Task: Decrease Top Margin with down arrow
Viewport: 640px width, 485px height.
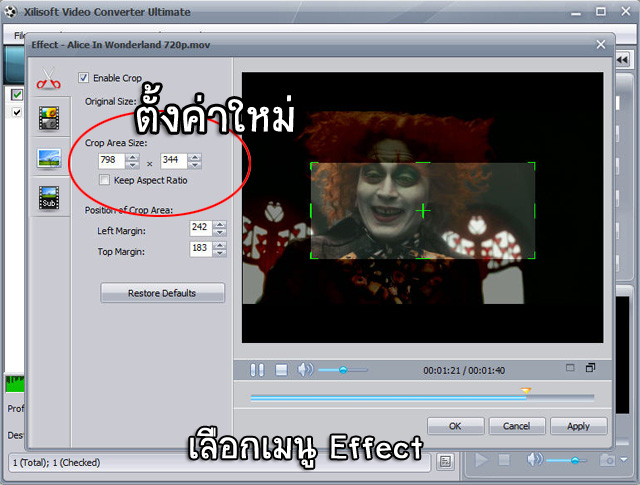Action: 220,253
